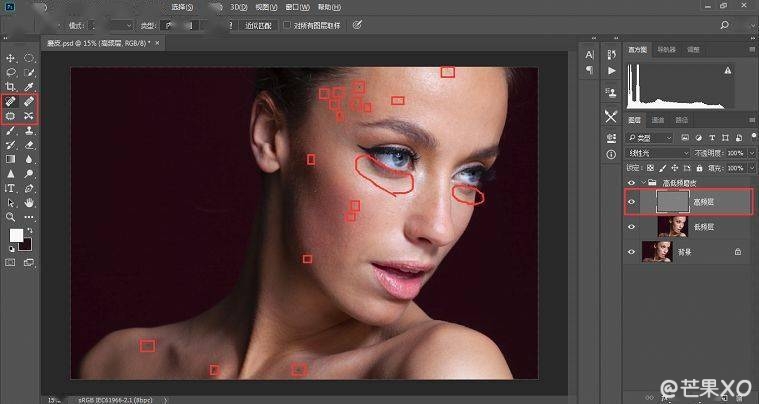Toggle the layer filter on-off switch
Viewport: 759px width, 404px height.
[x=753, y=135]
